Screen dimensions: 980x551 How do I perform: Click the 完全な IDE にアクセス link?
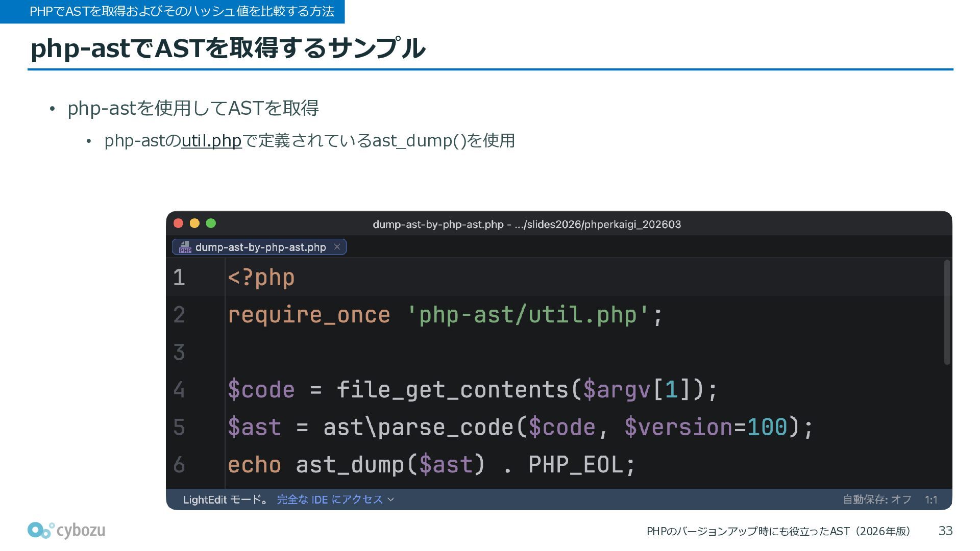[x=329, y=499]
